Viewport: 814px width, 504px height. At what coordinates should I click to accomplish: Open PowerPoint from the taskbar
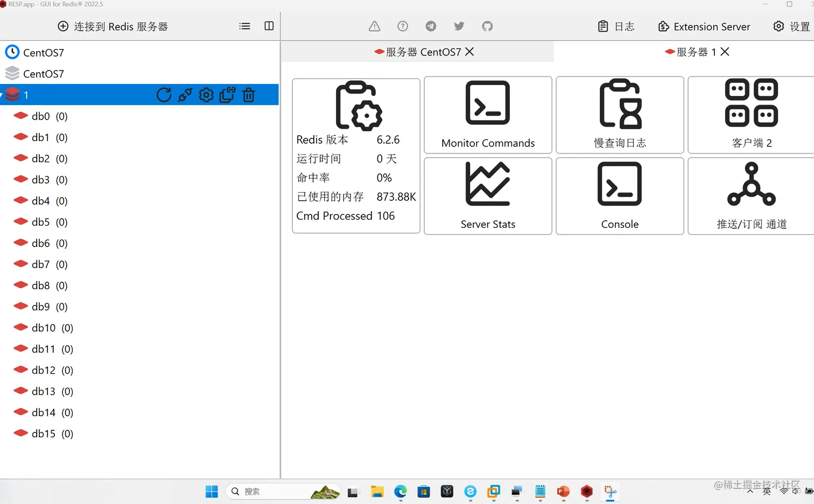(x=564, y=492)
